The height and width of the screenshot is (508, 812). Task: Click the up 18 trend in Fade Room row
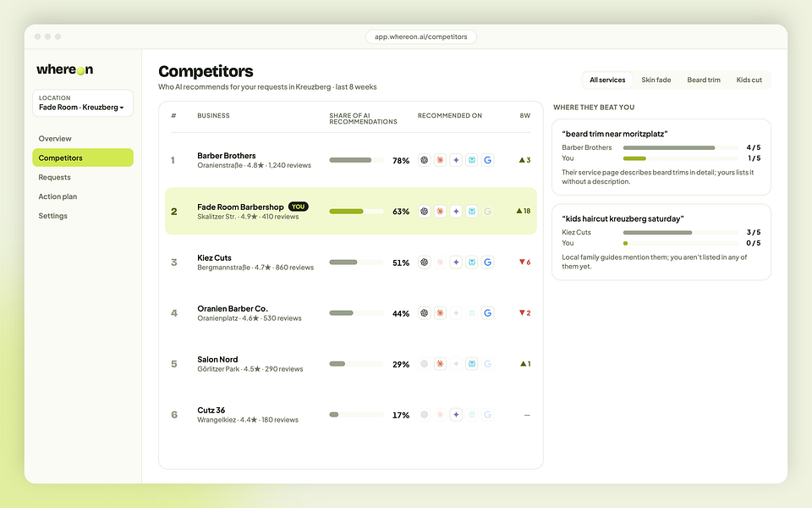524,211
